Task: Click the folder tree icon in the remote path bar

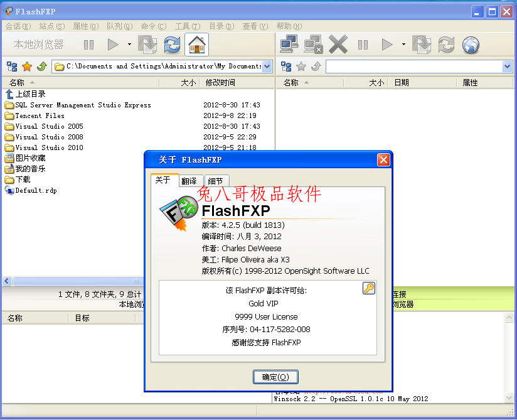Action: [x=286, y=67]
